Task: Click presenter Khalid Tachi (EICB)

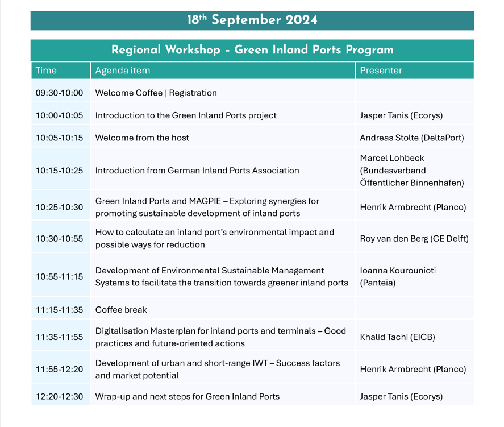Action: (x=397, y=337)
